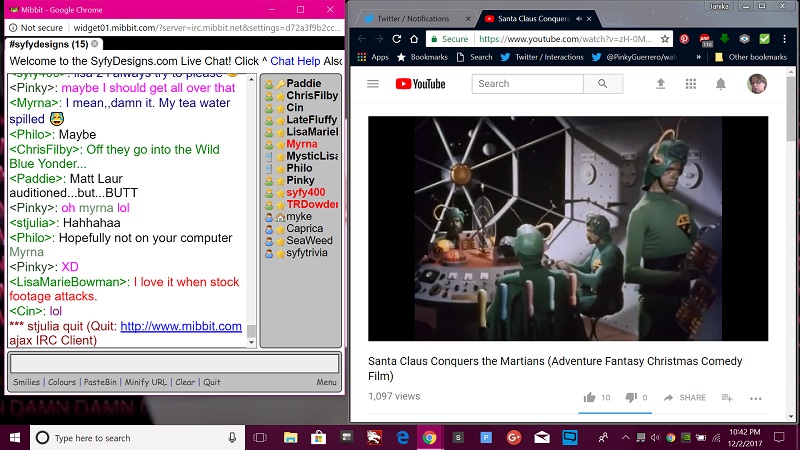800x450 pixels.
Task: Click the YouTube upload video icon
Action: [x=660, y=84]
